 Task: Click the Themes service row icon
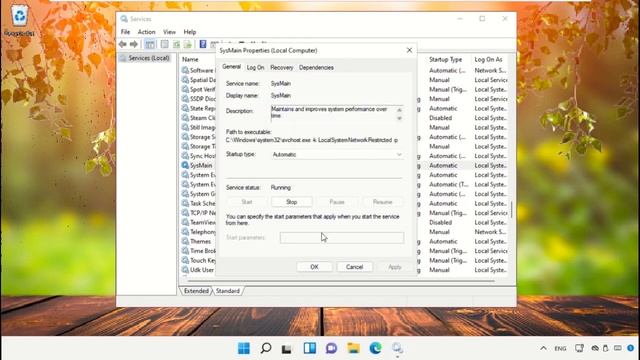tap(185, 241)
